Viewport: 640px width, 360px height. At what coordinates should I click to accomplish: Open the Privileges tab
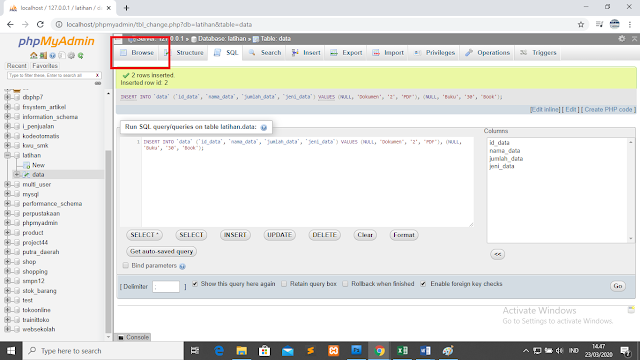(x=435, y=53)
